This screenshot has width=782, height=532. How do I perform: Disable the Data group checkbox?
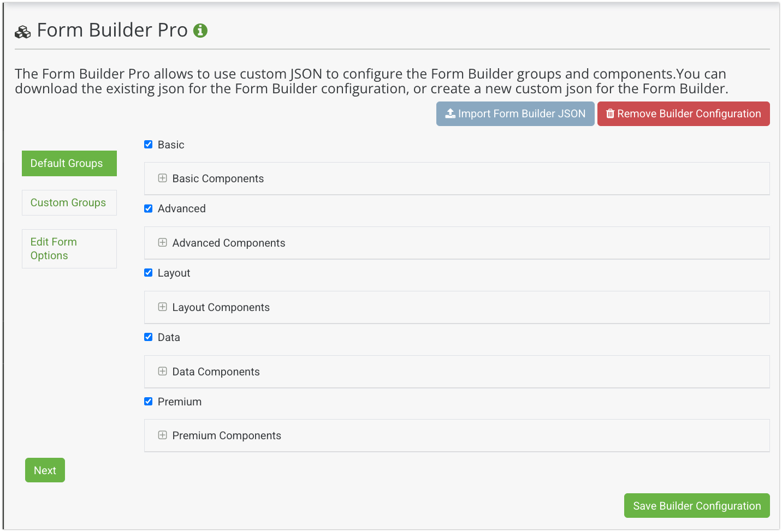(148, 337)
